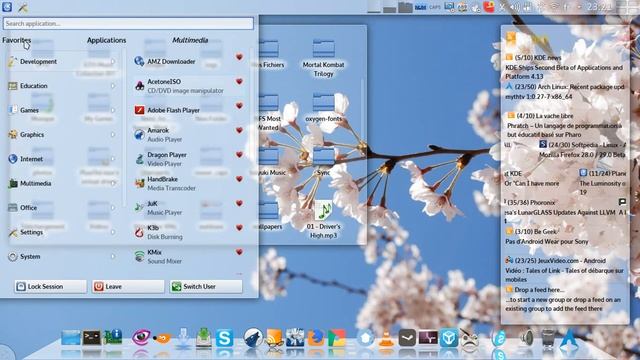Toggle favorite heart for AcetoneISO
Screen dimensions: 640x360
[x=240, y=82]
